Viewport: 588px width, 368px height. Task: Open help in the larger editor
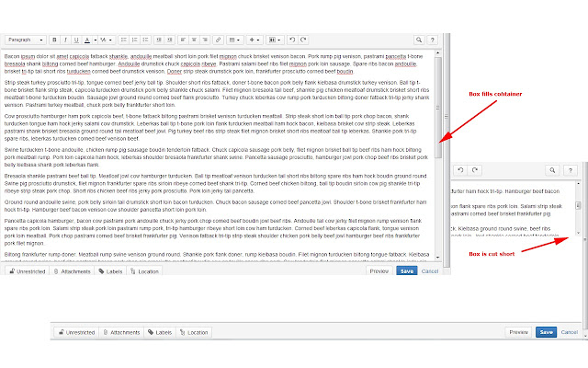coord(433,40)
